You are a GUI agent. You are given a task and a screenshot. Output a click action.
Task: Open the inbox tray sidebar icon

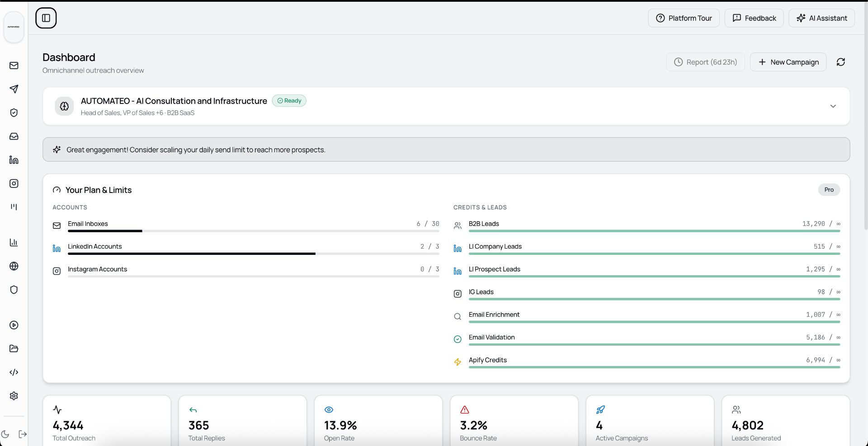click(x=14, y=136)
